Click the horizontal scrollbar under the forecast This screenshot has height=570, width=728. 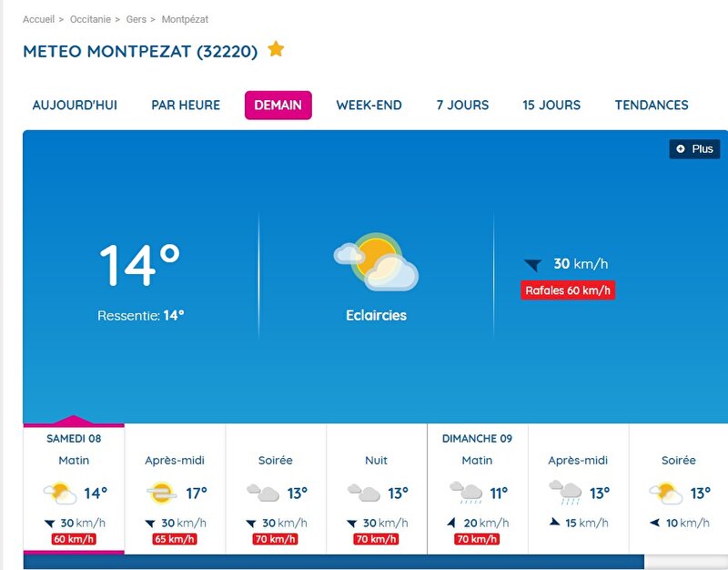[333, 562]
